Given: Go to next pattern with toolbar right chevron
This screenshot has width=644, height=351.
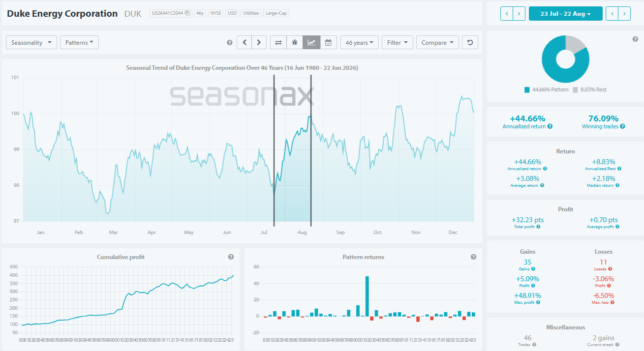Looking at the screenshot, I should click(259, 42).
